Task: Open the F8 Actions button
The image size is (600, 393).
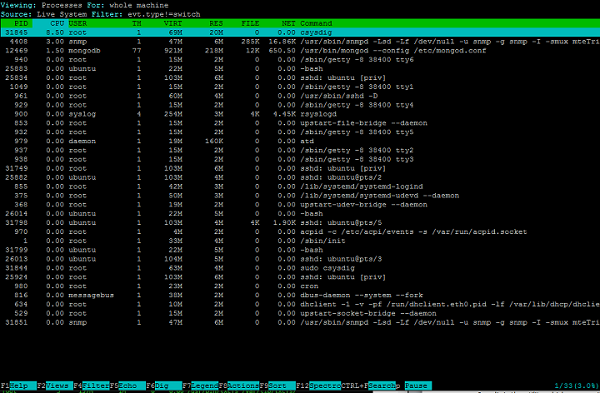Action: (x=239, y=385)
